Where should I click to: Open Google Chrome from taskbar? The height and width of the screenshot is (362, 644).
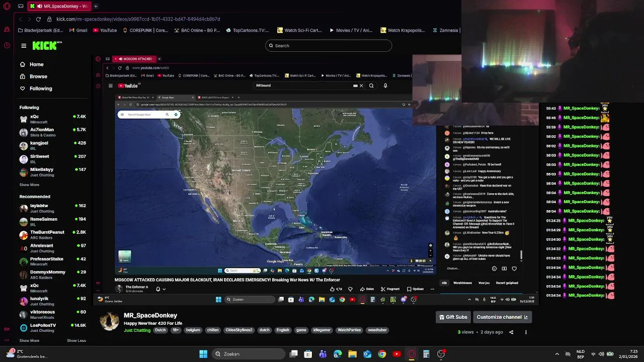382,354
